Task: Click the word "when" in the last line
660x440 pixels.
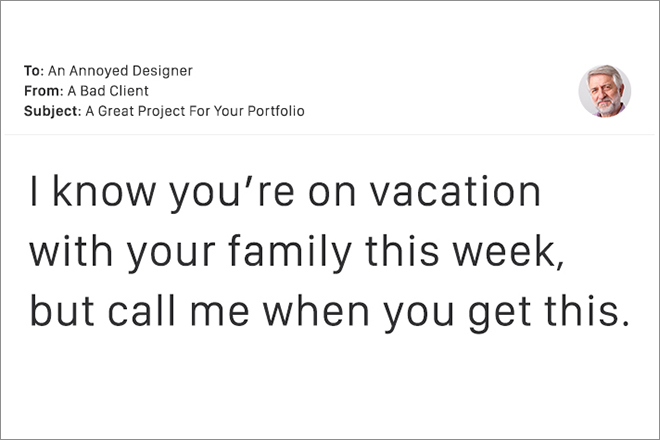Action: click(x=316, y=311)
